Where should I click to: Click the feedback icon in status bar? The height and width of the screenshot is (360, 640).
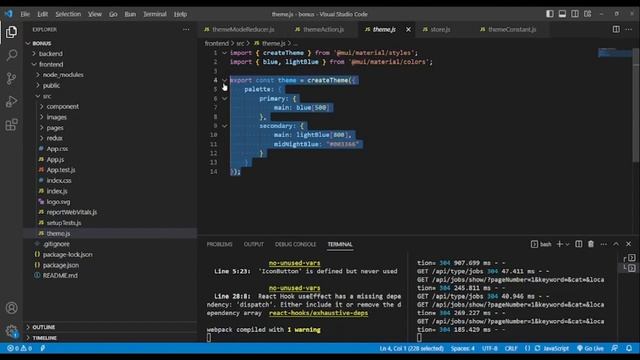click(614, 348)
